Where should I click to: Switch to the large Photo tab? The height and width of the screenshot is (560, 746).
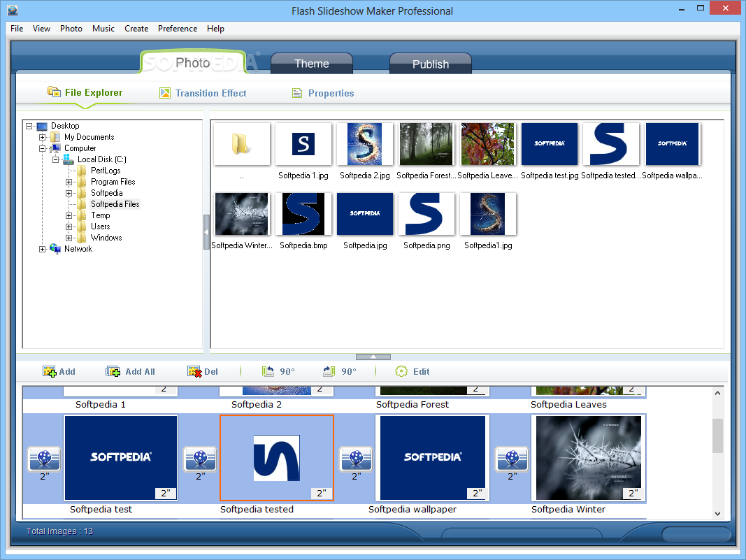tap(193, 62)
